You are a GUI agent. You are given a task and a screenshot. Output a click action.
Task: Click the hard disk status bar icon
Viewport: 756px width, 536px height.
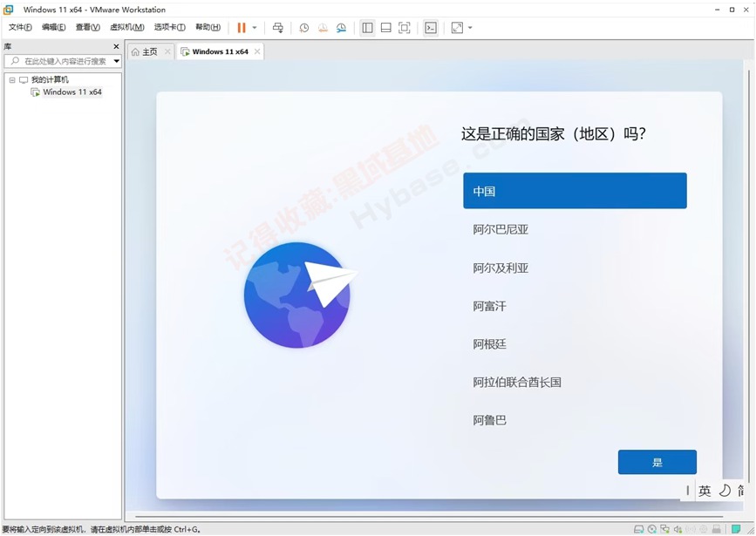[x=638, y=529]
